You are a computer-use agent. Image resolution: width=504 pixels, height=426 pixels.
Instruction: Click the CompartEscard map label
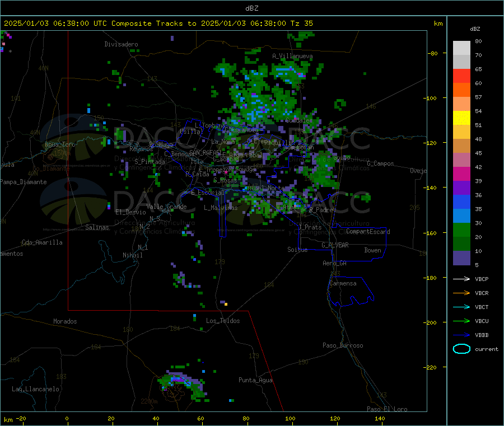pyautogui.click(x=368, y=232)
